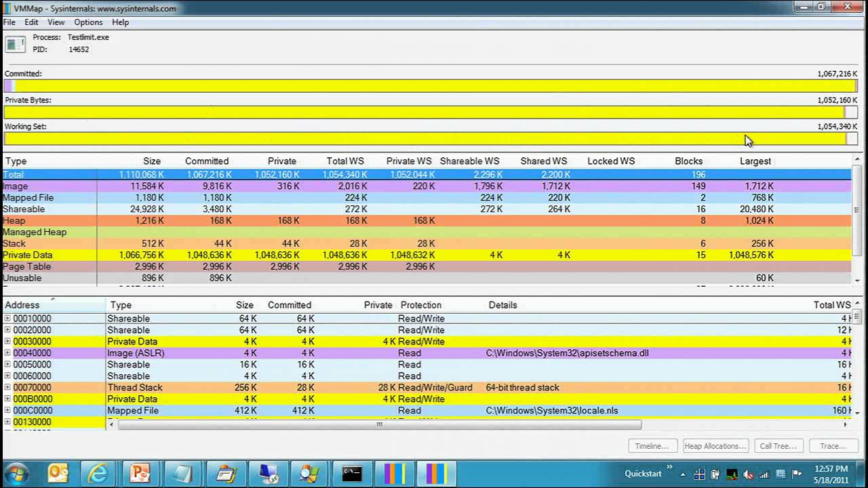Click the network signal tray icon
This screenshot has width=868, height=488.
[x=764, y=474]
